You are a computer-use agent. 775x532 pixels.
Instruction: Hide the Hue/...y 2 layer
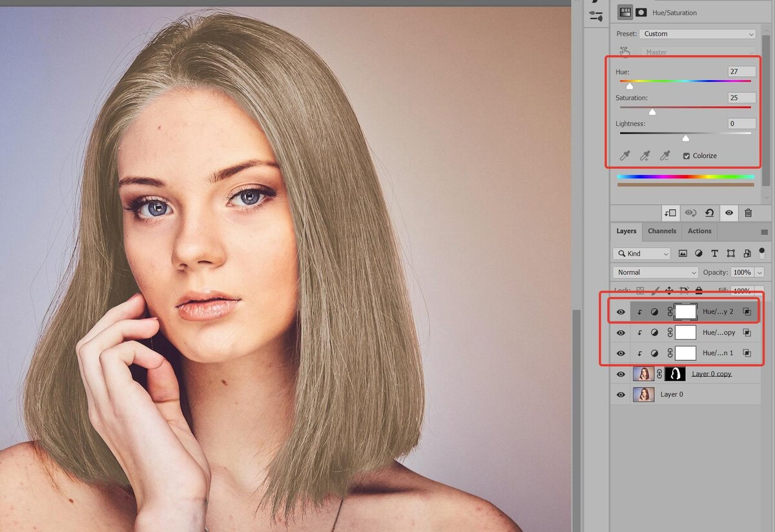tap(621, 312)
